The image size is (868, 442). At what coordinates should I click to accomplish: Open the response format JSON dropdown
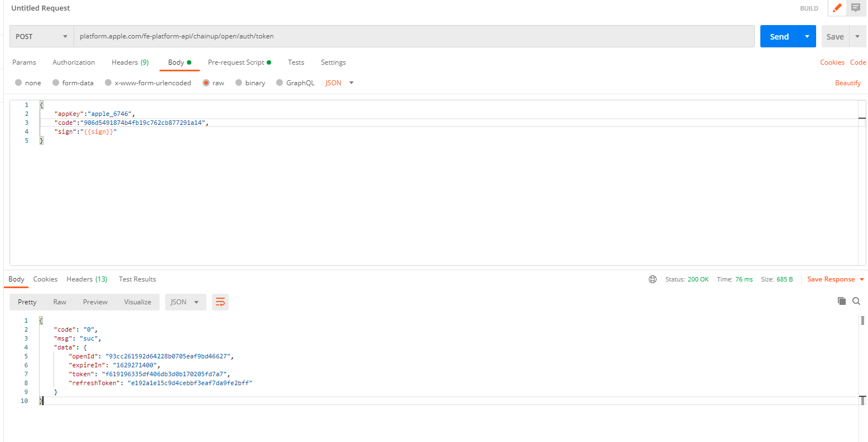186,302
